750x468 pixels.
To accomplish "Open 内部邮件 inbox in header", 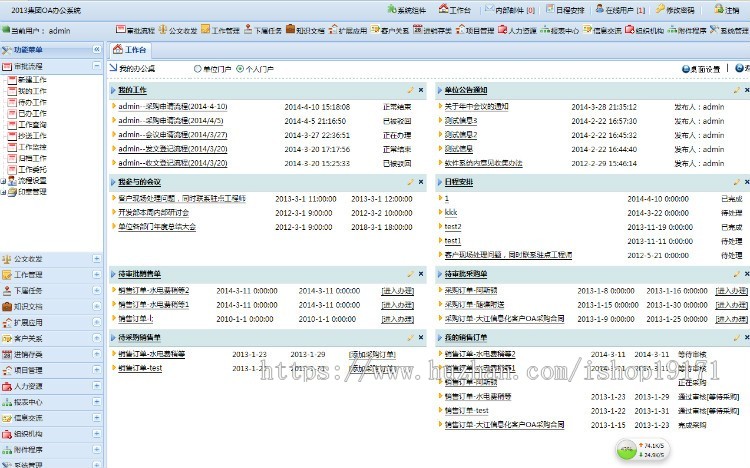I will (x=509, y=10).
